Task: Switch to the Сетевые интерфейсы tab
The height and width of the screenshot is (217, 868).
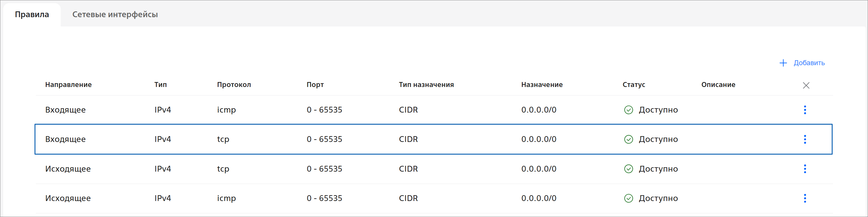Action: pyautogui.click(x=115, y=15)
